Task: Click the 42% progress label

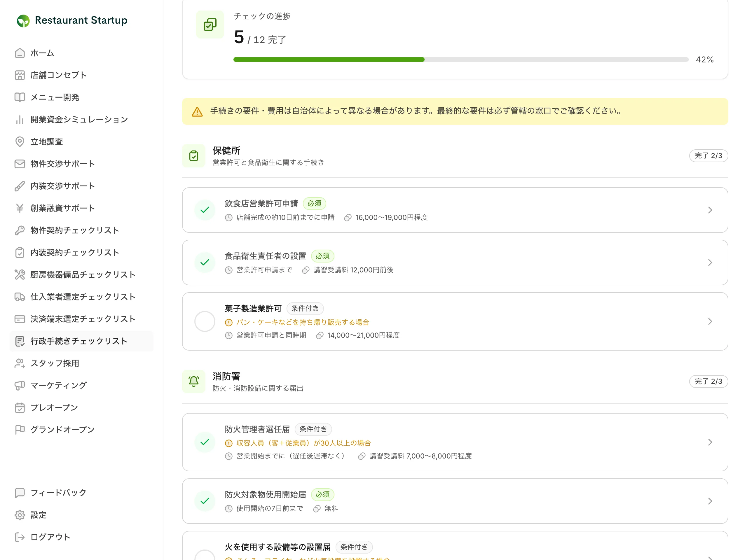Action: coord(705,60)
